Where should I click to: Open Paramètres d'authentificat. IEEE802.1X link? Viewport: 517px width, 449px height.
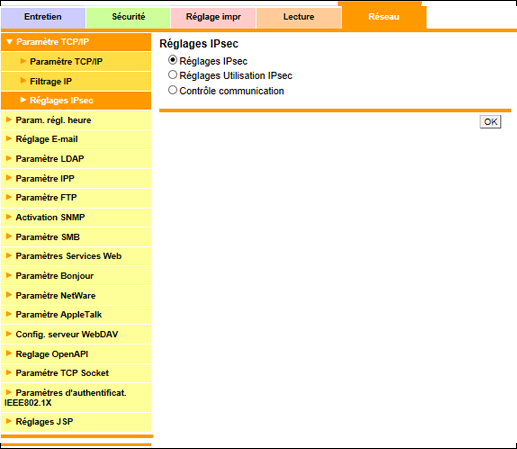pyautogui.click(x=76, y=398)
